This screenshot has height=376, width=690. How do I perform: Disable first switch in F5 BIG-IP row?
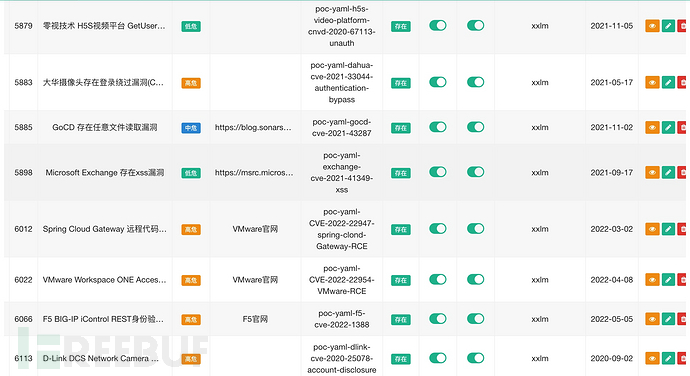(x=438, y=318)
